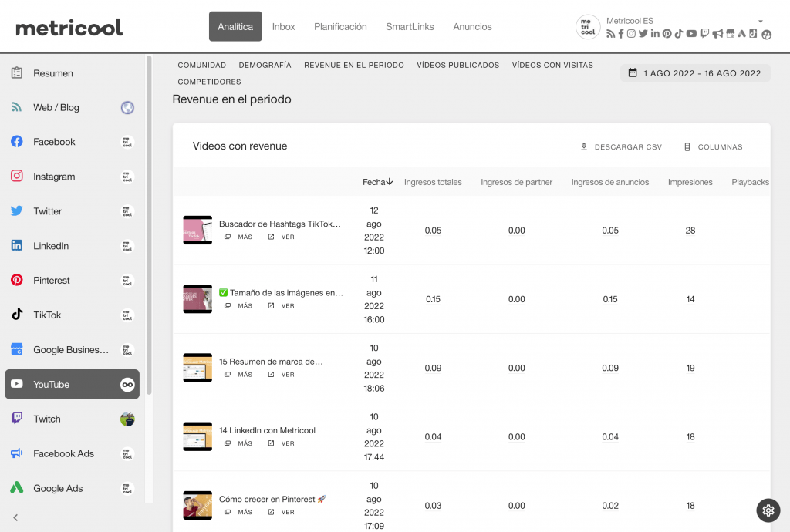Select Facebook in the left sidebar
The height and width of the screenshot is (532, 790).
(72, 142)
